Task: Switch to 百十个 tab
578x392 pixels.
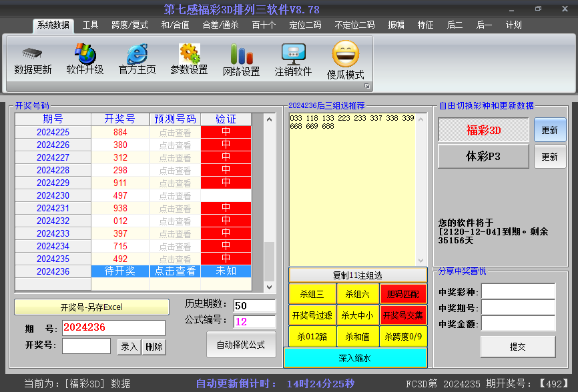Action: click(x=264, y=25)
